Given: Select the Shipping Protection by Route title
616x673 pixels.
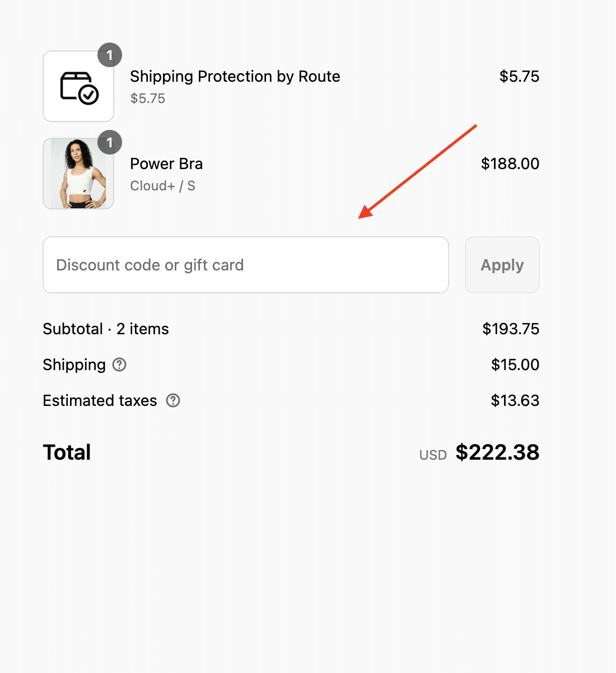Looking at the screenshot, I should coord(235,76).
